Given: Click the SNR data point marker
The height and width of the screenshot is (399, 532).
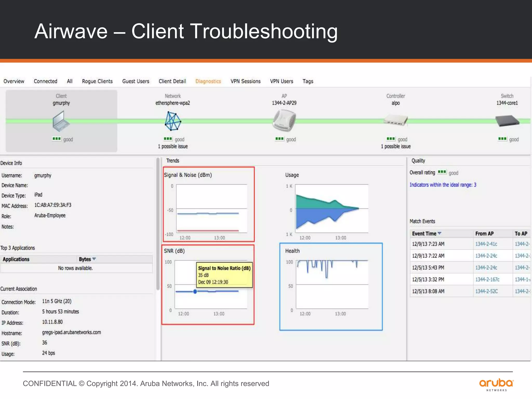Looking at the screenshot, I should 195,291.
